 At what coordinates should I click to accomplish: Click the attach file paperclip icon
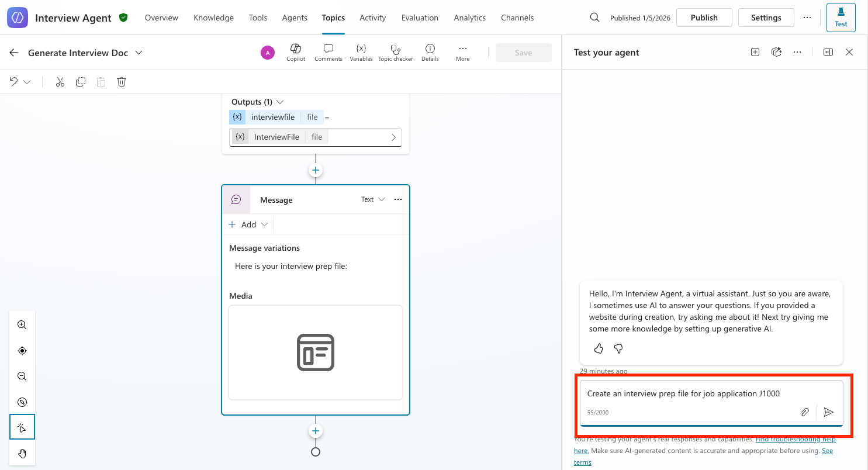(805, 412)
